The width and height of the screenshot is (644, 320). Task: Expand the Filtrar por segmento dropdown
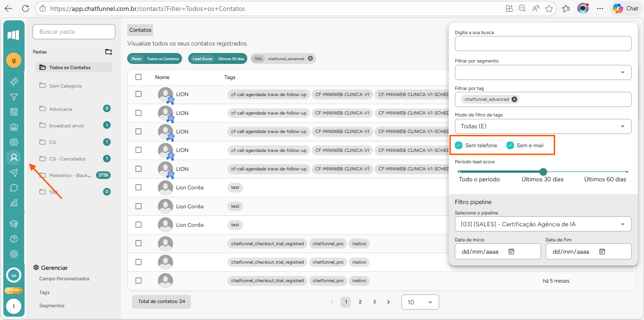[x=543, y=72]
